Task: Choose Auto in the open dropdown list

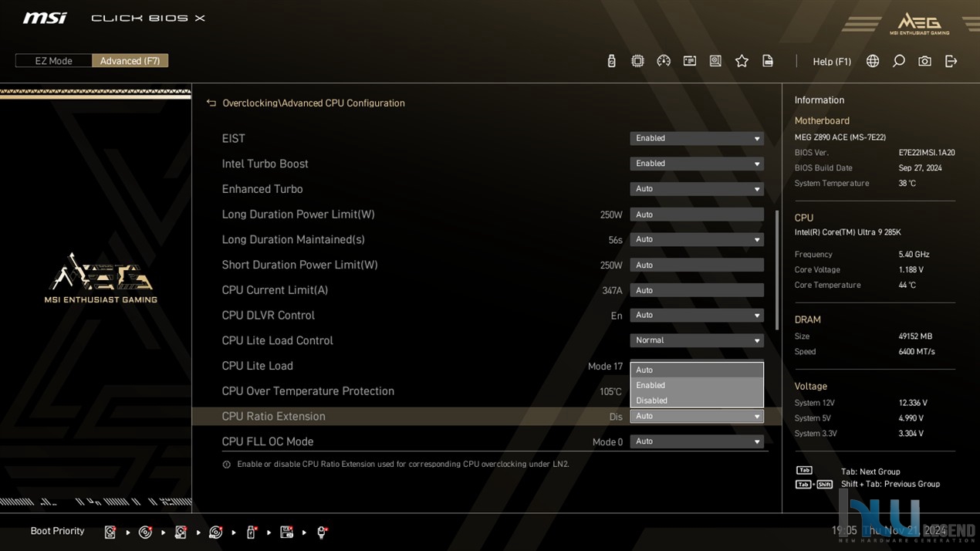Action: [697, 370]
